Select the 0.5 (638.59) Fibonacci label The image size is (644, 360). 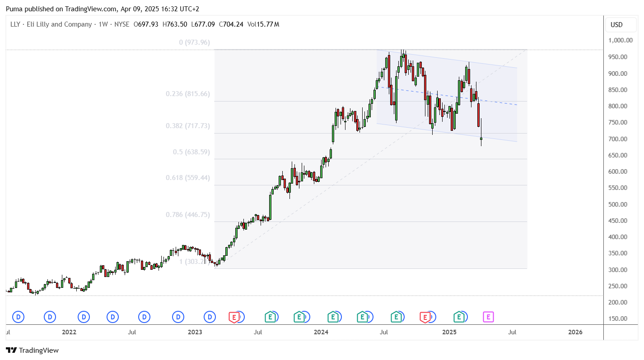click(191, 152)
